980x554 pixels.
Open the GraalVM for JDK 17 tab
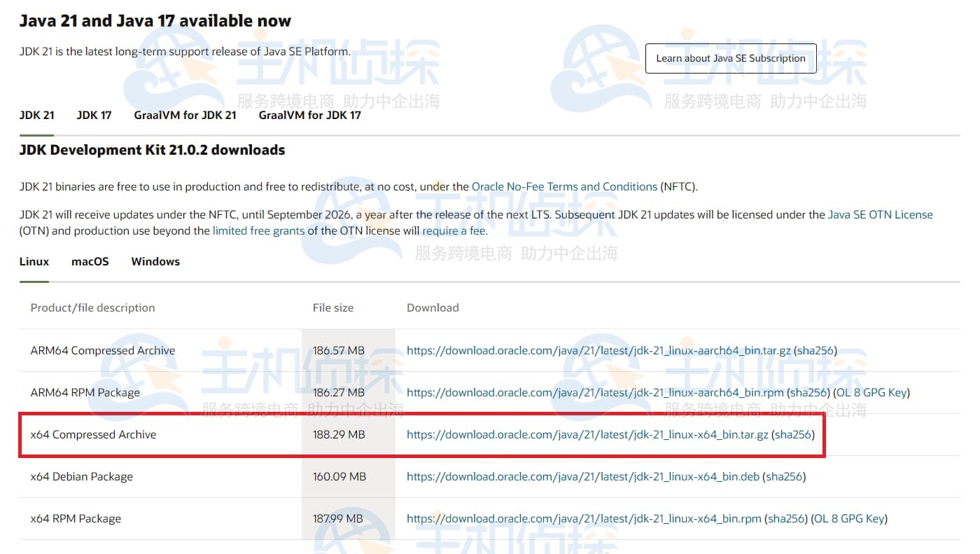(309, 115)
